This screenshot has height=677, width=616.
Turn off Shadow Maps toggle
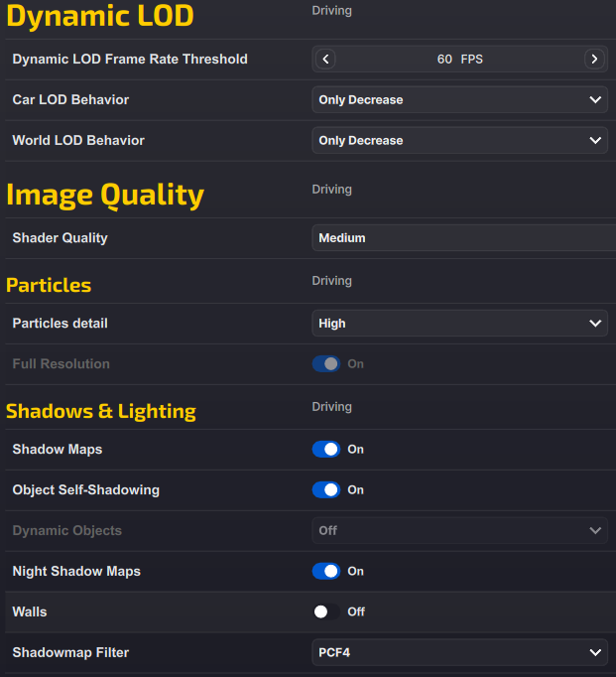click(326, 450)
